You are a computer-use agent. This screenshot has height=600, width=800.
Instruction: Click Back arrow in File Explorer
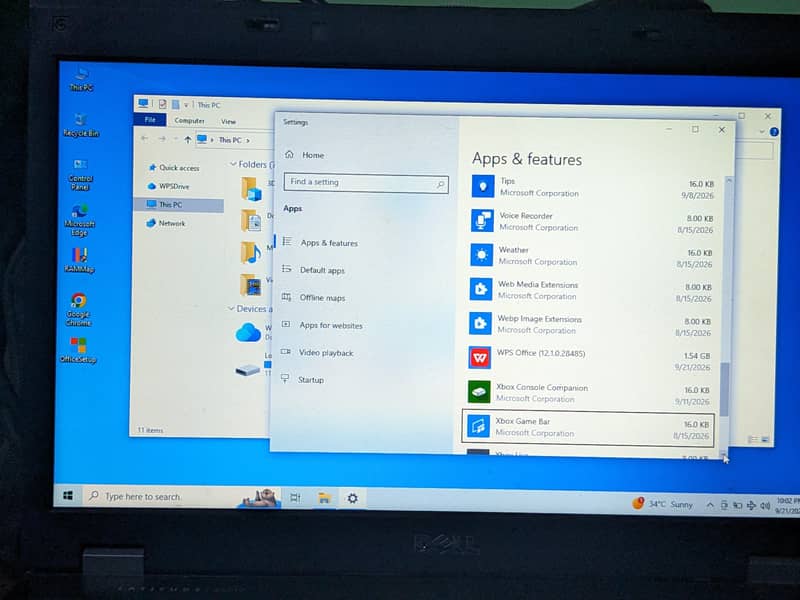(x=144, y=138)
